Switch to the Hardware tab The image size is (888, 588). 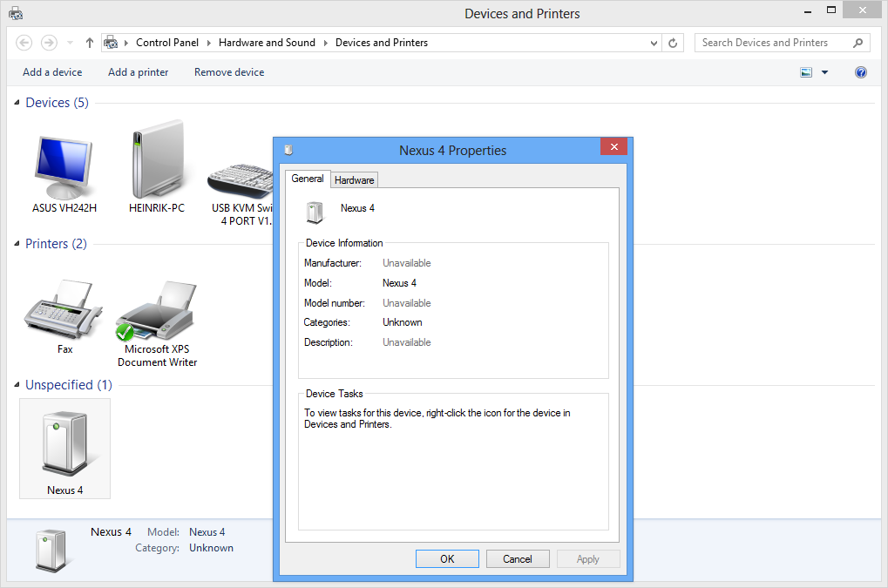tap(354, 180)
